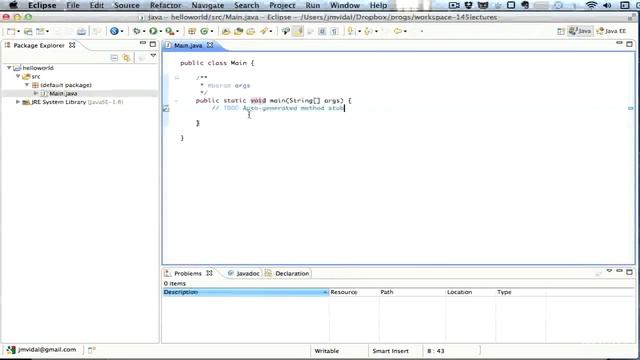Open the Refactor menu

tap(166, 5)
